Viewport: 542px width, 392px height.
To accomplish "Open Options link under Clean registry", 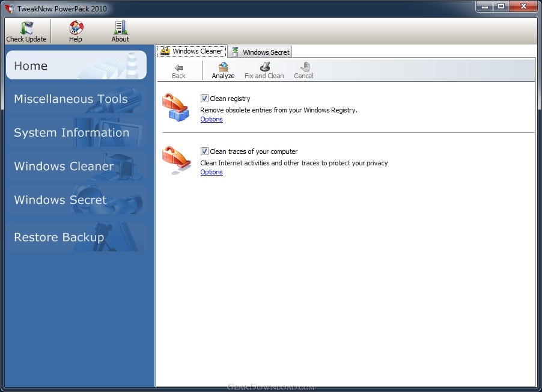I will point(212,119).
